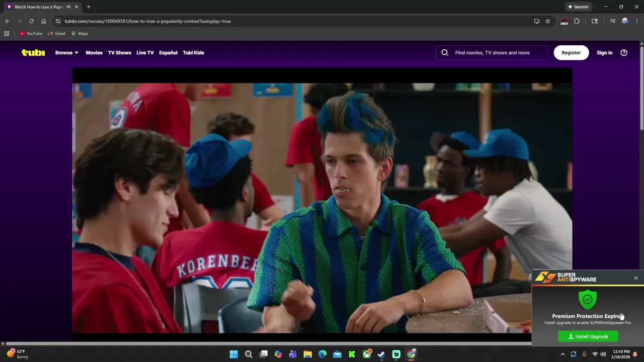The image size is (644, 362).
Task: Open Live TV page
Action: (x=145, y=52)
